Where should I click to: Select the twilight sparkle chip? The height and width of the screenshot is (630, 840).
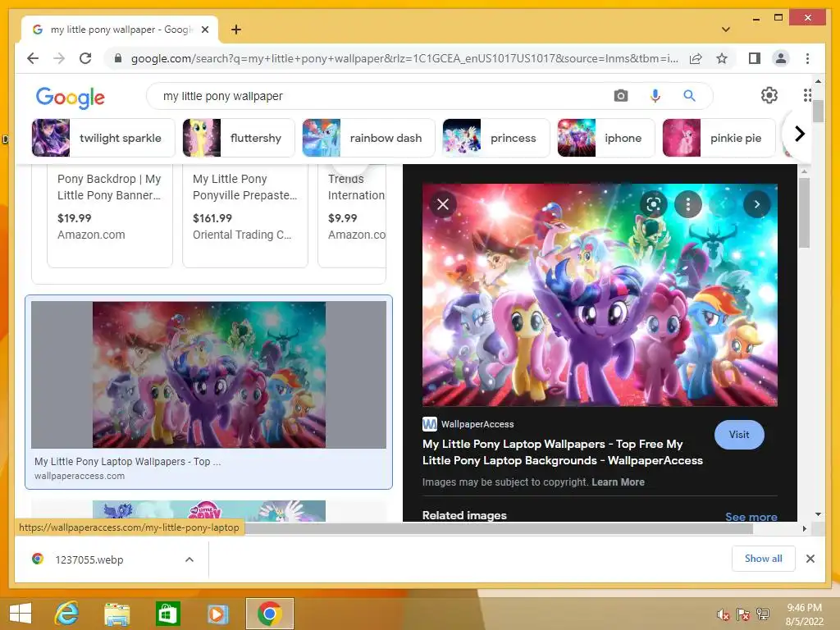(x=103, y=138)
